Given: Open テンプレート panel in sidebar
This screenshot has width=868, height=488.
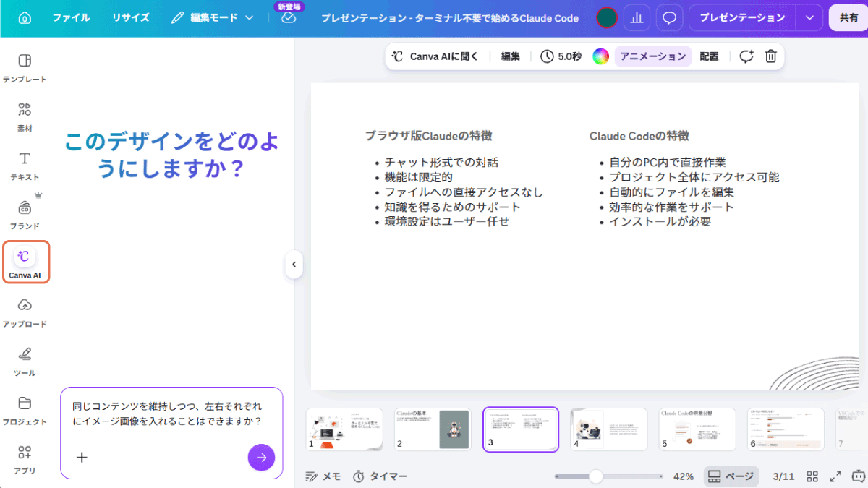Looking at the screenshot, I should pyautogui.click(x=25, y=68).
